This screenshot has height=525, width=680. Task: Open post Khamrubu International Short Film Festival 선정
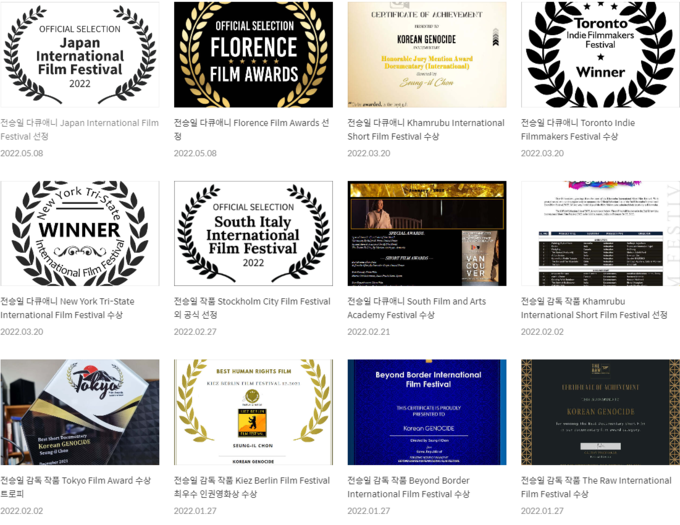594,308
